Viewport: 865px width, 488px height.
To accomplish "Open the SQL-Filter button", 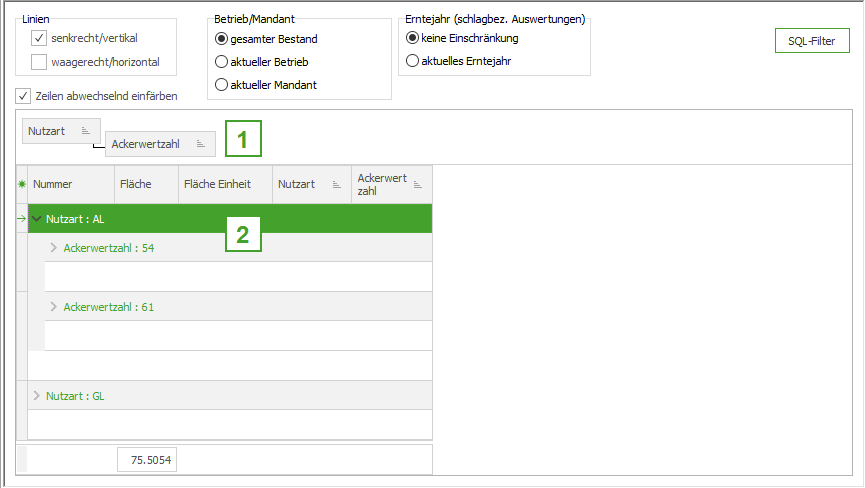I will pyautogui.click(x=812, y=41).
